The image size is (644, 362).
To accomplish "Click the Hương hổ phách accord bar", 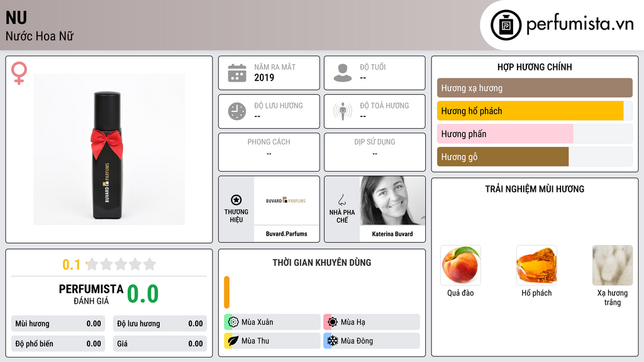I will click(535, 111).
